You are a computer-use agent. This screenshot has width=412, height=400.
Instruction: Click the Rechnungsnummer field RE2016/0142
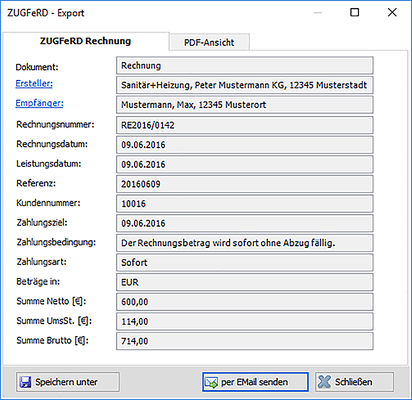(x=245, y=125)
